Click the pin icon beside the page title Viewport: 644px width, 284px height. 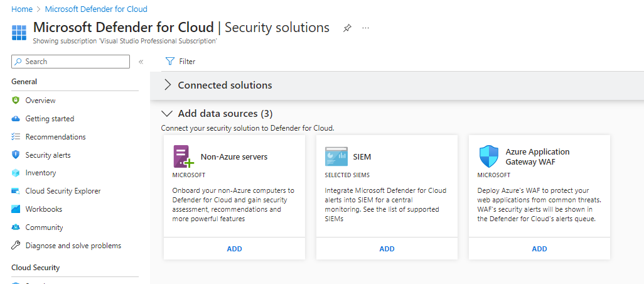click(x=347, y=28)
